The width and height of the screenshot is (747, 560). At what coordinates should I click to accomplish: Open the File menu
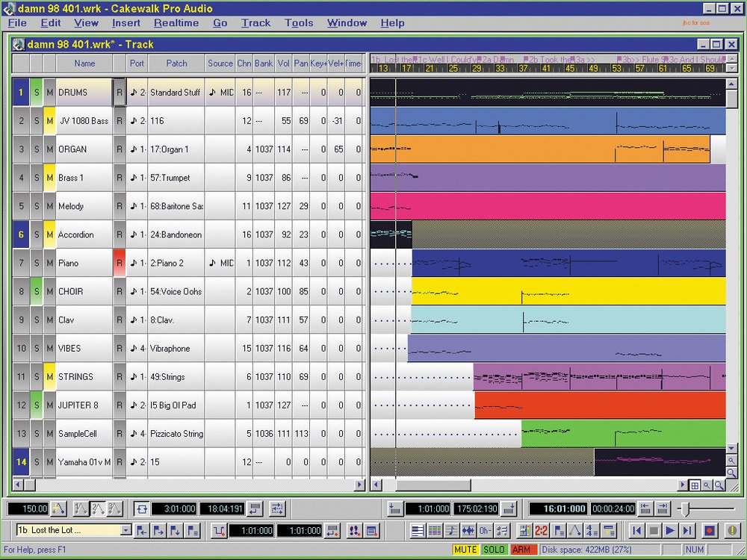(17, 23)
